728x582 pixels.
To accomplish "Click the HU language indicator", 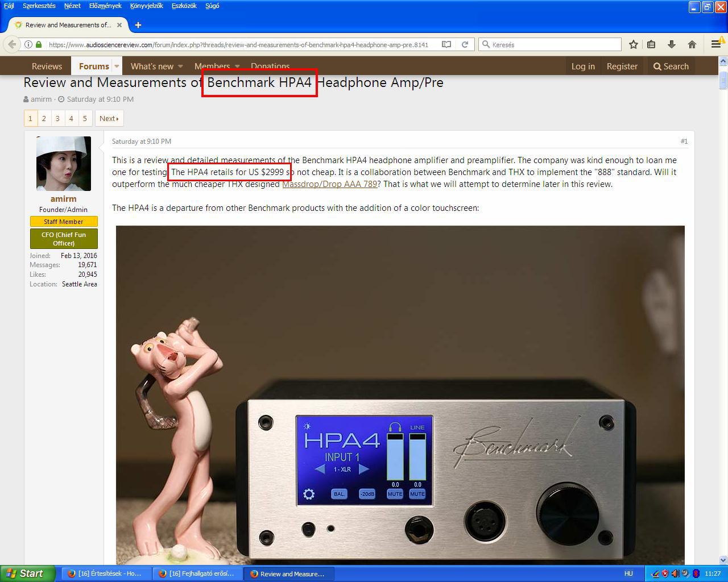I will 629,573.
